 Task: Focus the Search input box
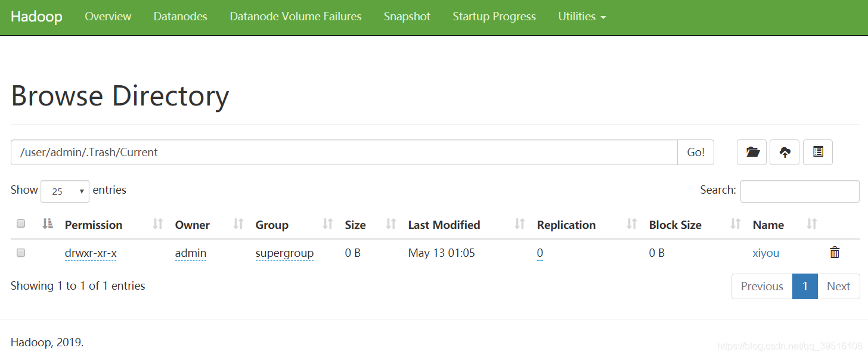pos(800,191)
